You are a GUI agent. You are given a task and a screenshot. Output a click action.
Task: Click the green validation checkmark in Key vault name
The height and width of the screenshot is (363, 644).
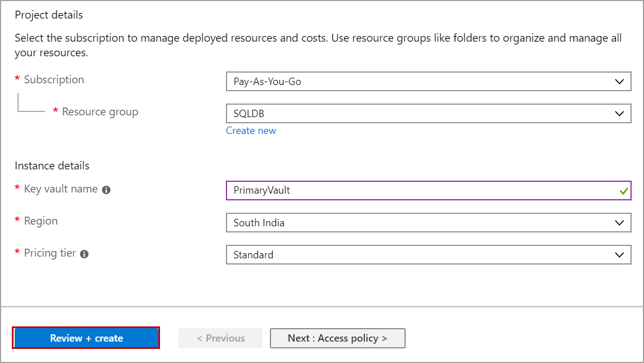click(623, 191)
